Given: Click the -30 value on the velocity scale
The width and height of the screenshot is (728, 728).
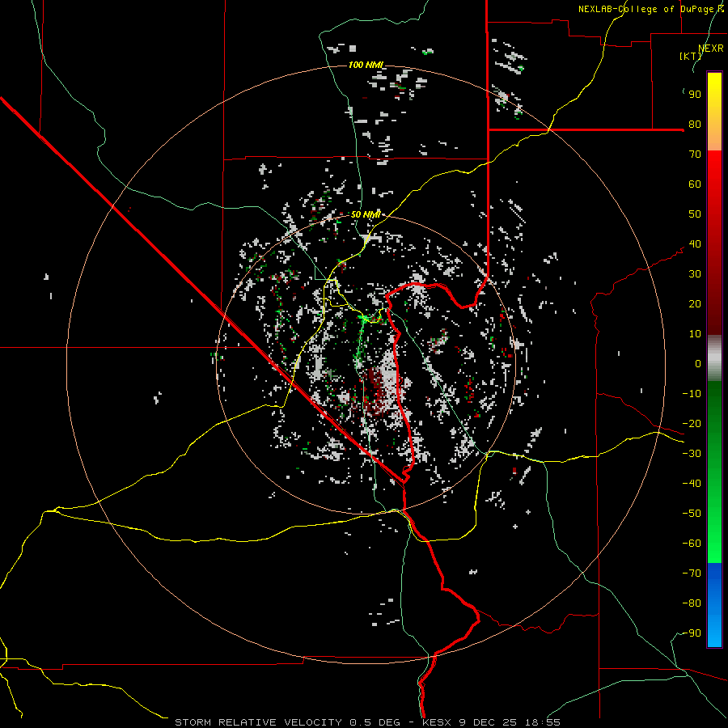Looking at the screenshot, I should tap(692, 454).
